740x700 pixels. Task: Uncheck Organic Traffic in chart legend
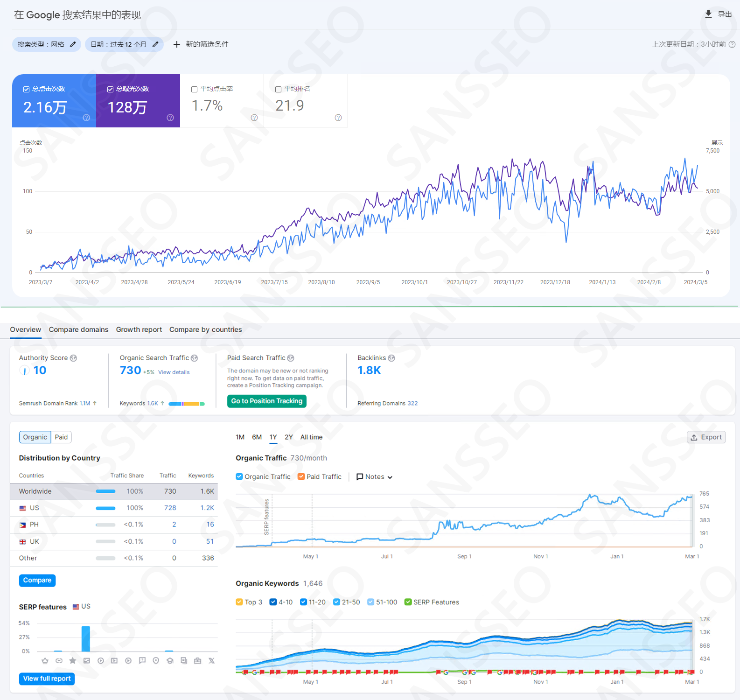239,476
